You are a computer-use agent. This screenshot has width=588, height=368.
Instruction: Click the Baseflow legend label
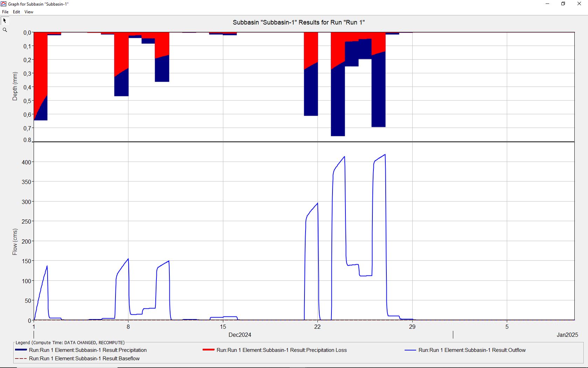coord(84,359)
